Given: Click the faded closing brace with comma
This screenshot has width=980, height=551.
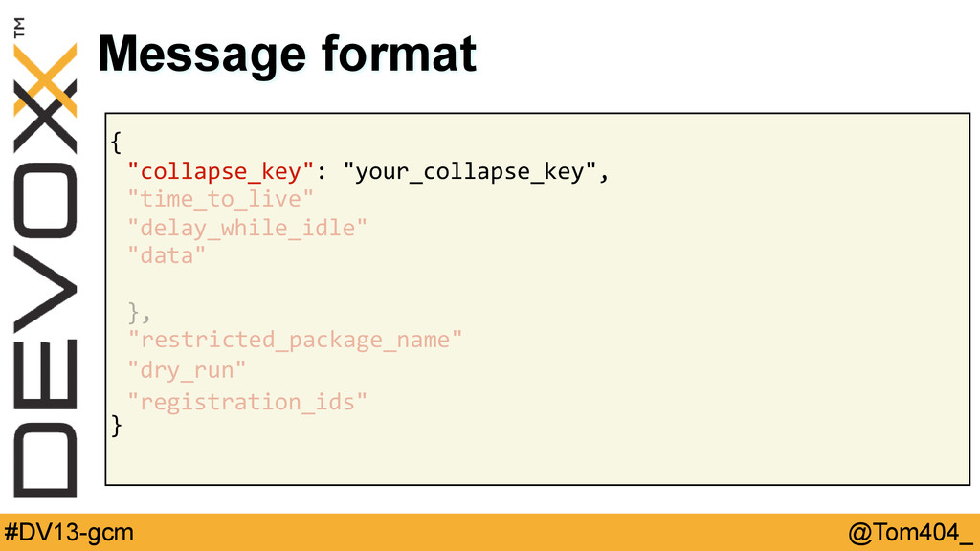Looking at the screenshot, I should pyautogui.click(x=140, y=313).
